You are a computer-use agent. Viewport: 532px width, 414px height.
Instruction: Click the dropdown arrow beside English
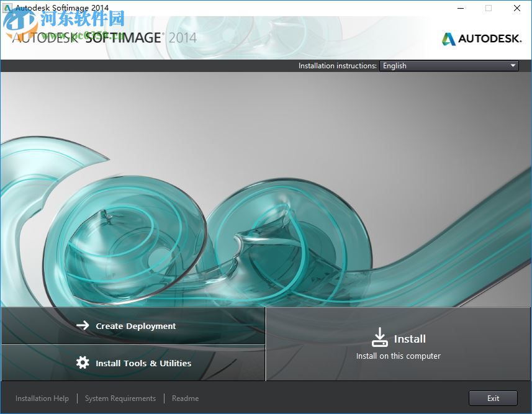[513, 66]
